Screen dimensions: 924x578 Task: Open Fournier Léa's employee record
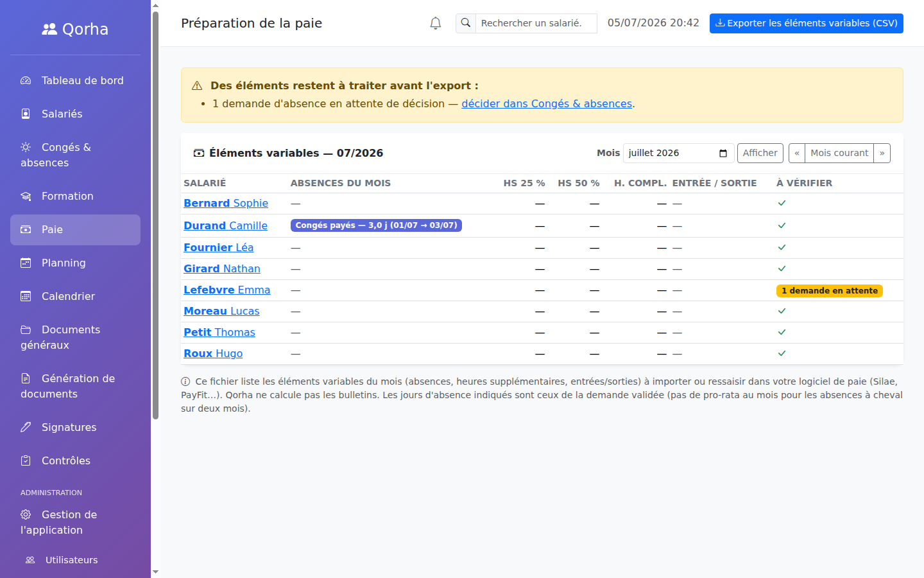click(x=218, y=247)
